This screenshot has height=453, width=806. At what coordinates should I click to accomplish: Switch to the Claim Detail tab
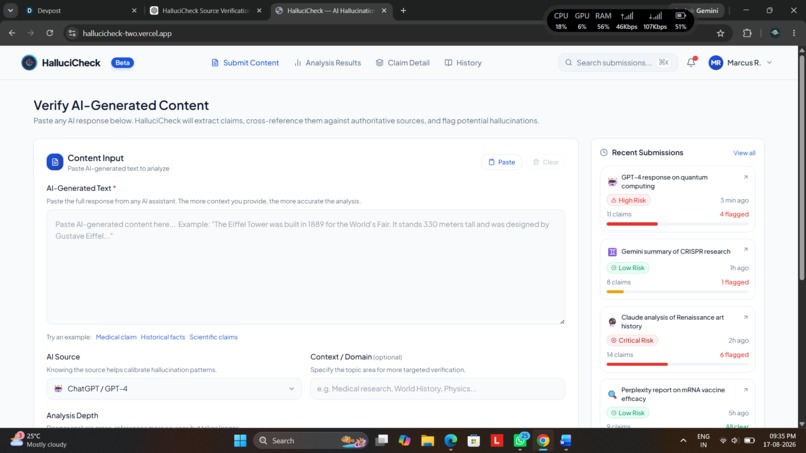click(402, 63)
